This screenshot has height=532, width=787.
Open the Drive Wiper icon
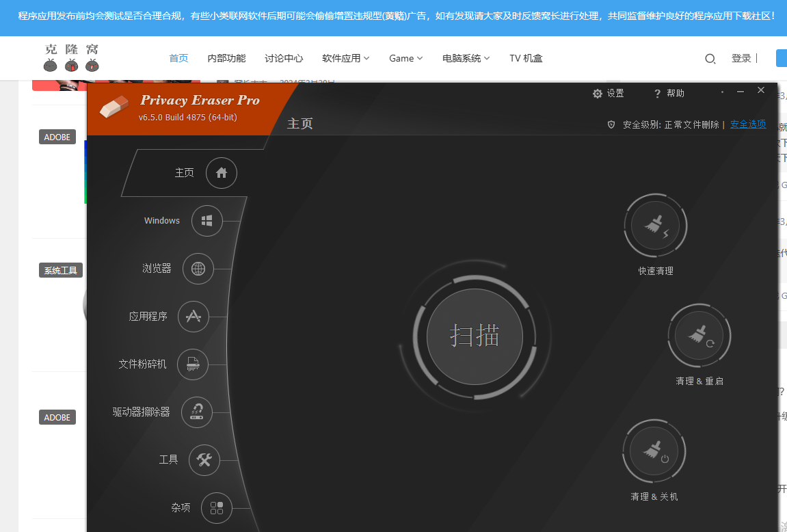pyautogui.click(x=197, y=412)
